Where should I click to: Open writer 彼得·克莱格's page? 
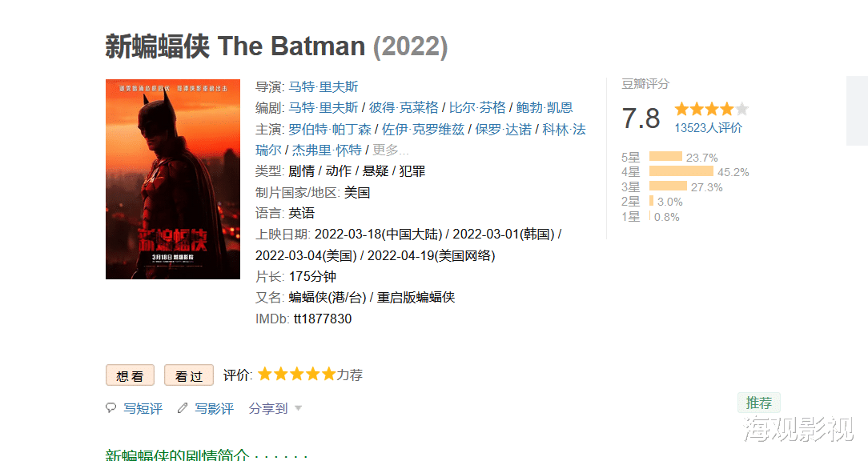tap(404, 107)
